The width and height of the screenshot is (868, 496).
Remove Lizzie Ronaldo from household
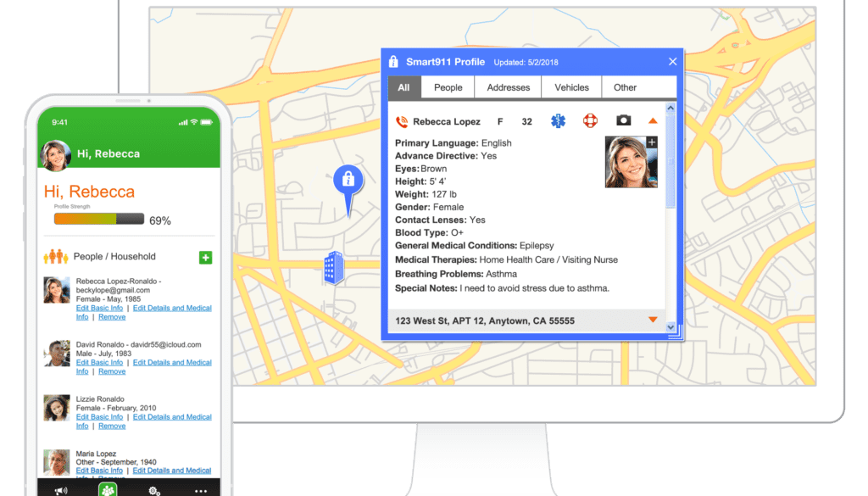pos(112,426)
